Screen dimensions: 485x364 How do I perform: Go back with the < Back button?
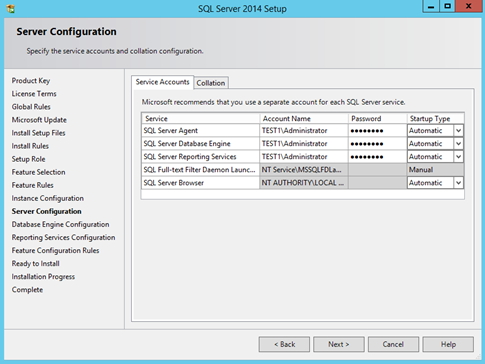tap(284, 344)
